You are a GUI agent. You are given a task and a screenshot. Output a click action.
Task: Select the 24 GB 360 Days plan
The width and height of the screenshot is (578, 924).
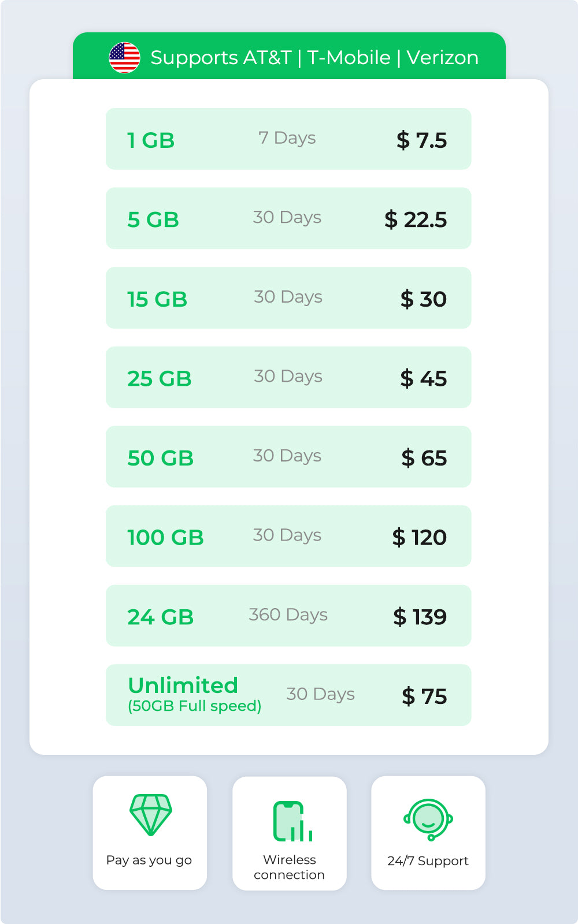288,616
